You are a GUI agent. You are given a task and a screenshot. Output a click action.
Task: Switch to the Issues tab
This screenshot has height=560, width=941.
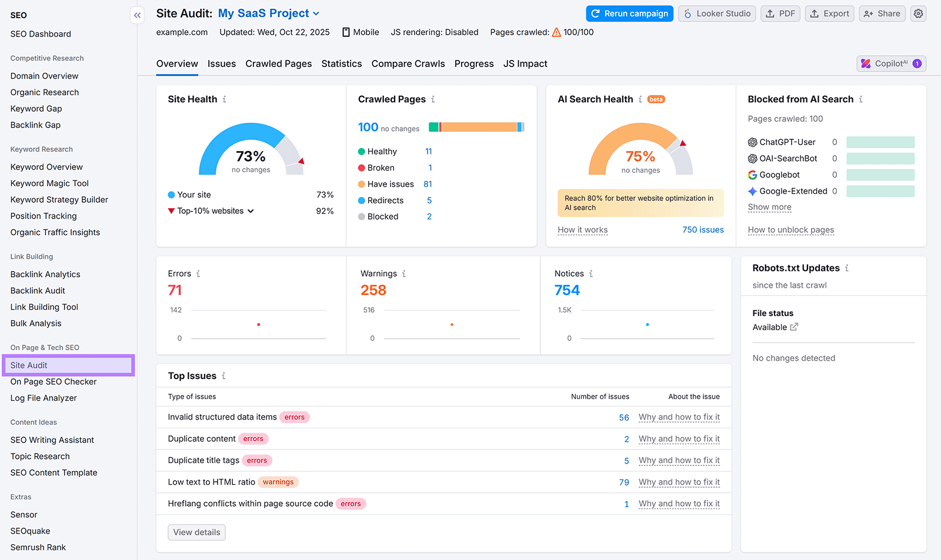click(222, 63)
